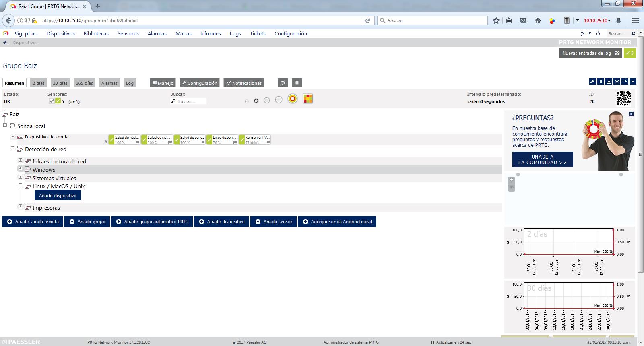The image size is (644, 346).
Task: Open the dropdown arrow button after the check-now icon
Action: click(633, 81)
